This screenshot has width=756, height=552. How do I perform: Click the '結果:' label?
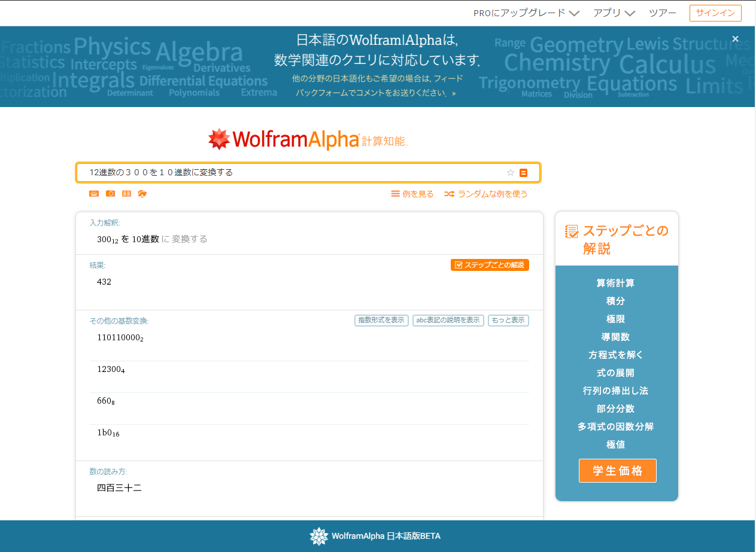point(98,265)
